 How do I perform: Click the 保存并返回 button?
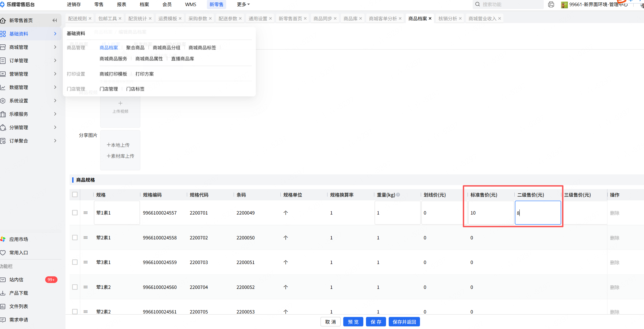(x=404, y=322)
